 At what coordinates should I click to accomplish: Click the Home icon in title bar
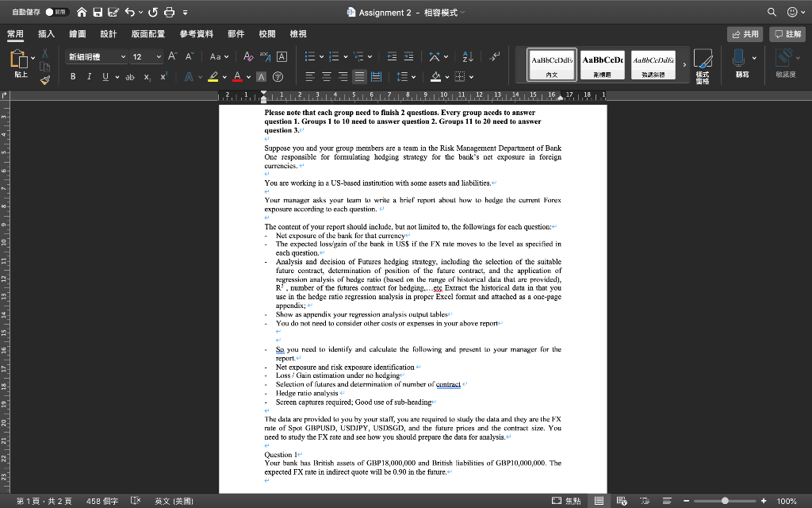coord(82,12)
